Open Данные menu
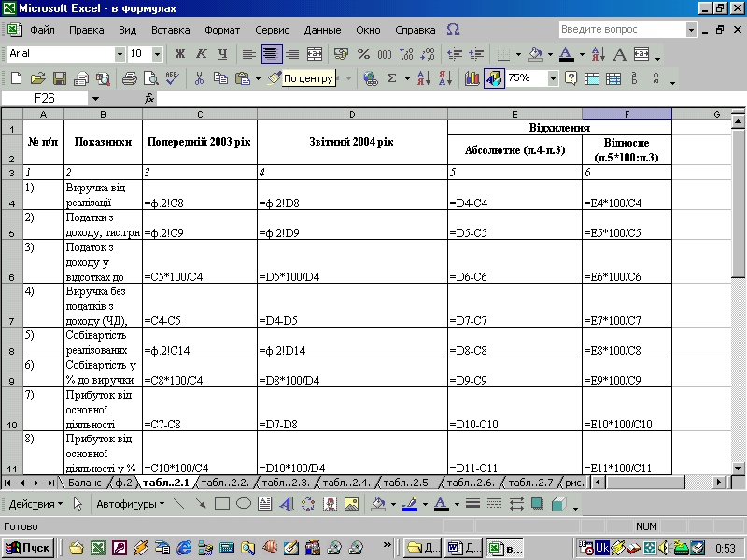The width and height of the screenshot is (747, 560). pyautogui.click(x=322, y=30)
